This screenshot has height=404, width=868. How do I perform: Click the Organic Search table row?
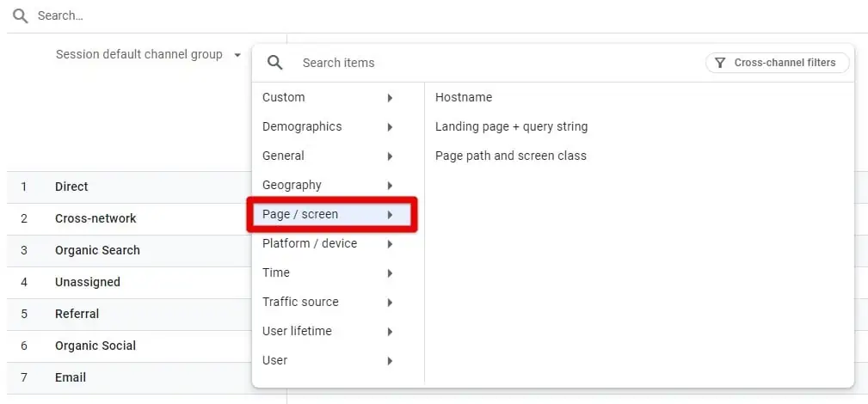(x=97, y=250)
